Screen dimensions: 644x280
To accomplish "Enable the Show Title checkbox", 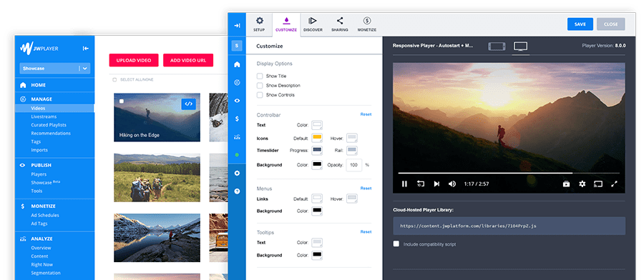I will pyautogui.click(x=260, y=76).
